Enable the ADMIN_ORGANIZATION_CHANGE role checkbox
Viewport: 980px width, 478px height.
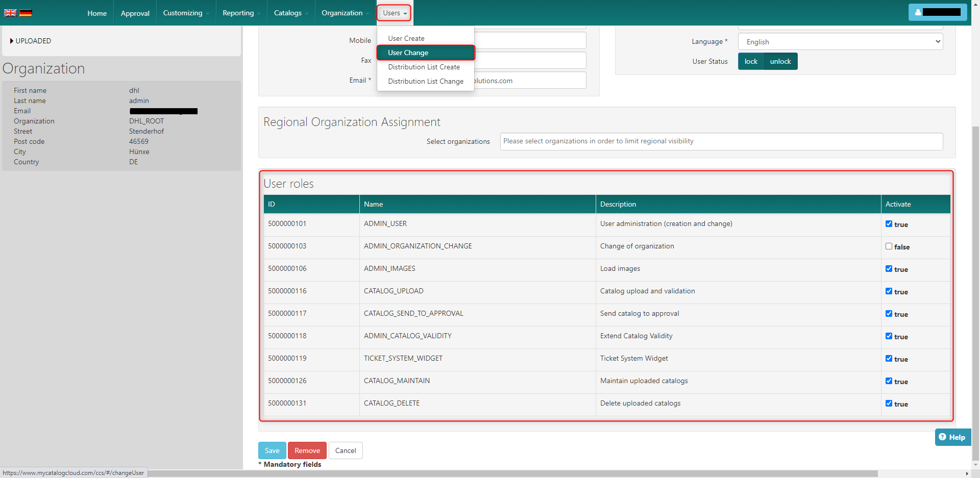889,246
